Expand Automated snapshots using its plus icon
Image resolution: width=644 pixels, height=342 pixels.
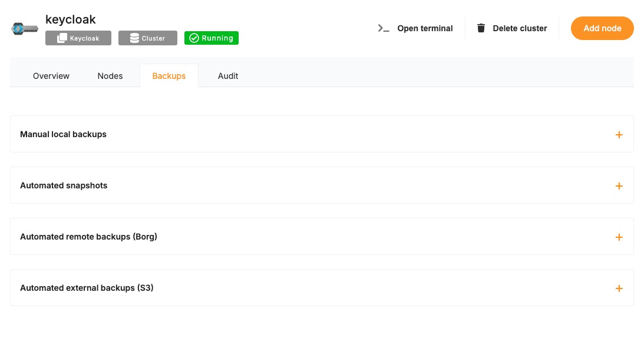click(619, 186)
